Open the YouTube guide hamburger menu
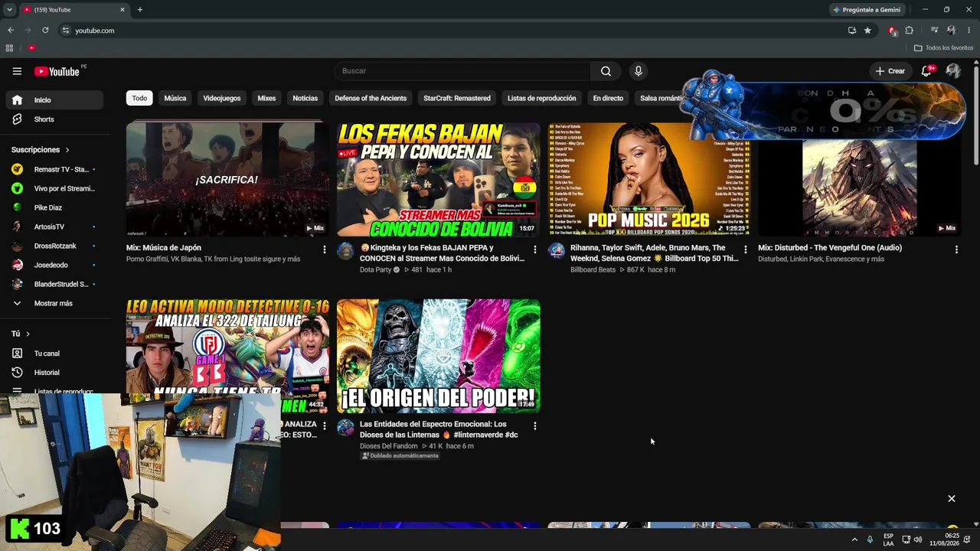Screen dimensions: 980x551 [17, 71]
